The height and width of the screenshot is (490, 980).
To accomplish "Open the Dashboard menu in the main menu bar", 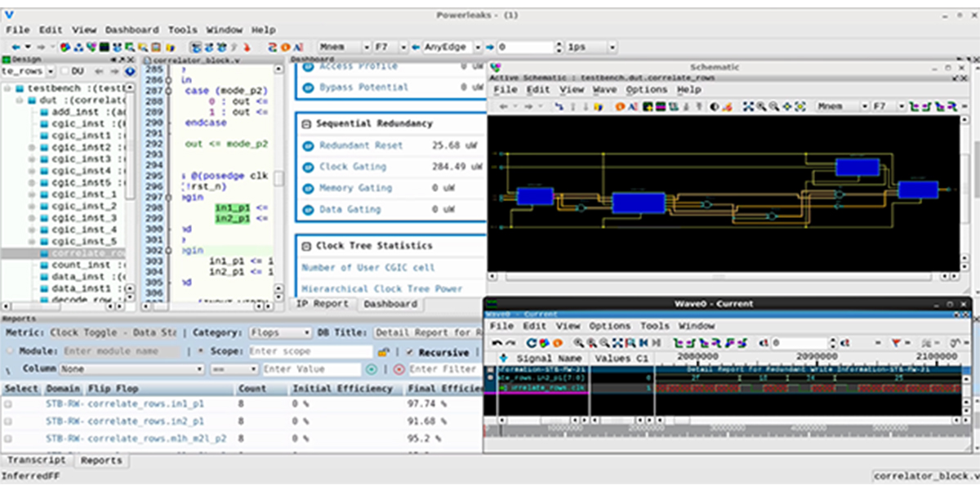I will [131, 29].
